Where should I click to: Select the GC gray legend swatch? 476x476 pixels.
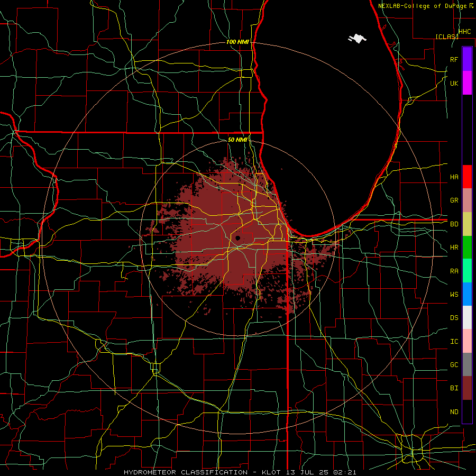[467, 364]
